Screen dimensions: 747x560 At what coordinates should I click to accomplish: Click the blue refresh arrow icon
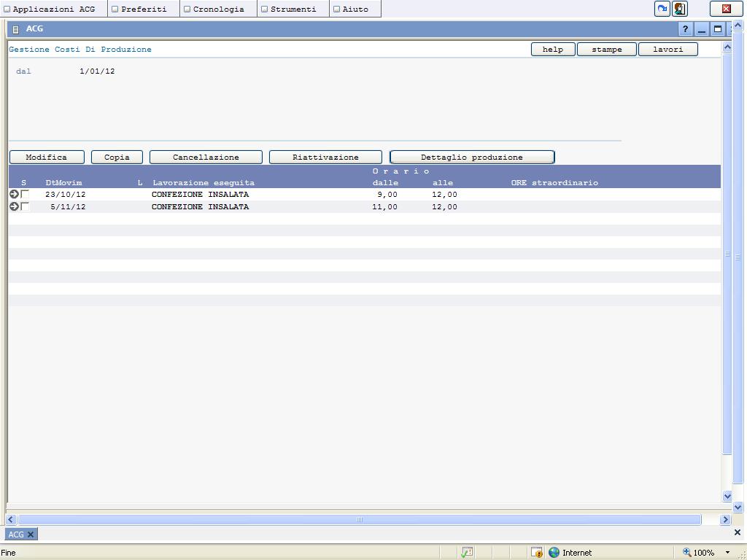(x=662, y=9)
